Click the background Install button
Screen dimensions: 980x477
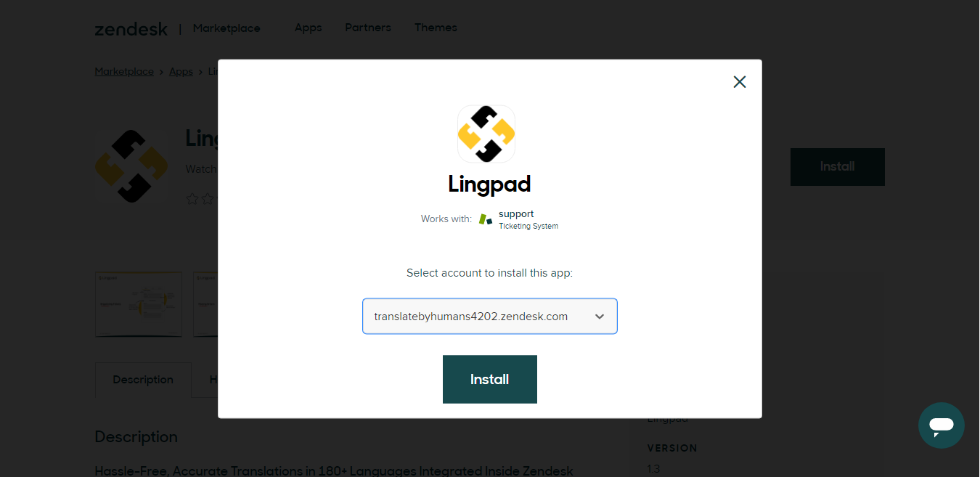838,166
